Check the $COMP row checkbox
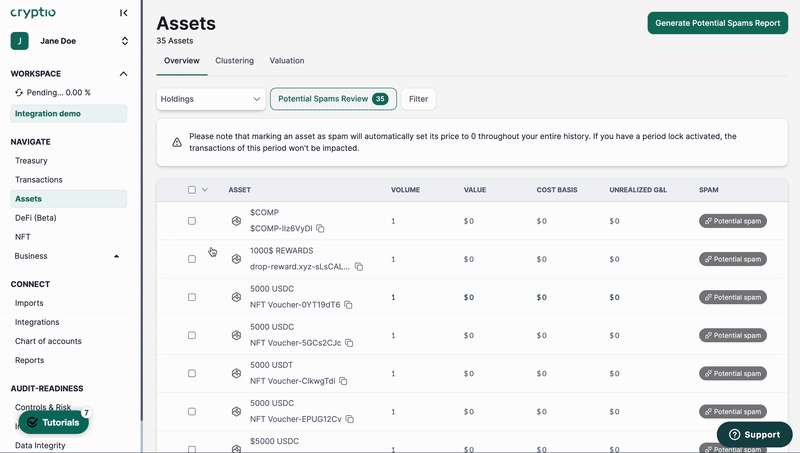This screenshot has width=800, height=453. (x=192, y=221)
